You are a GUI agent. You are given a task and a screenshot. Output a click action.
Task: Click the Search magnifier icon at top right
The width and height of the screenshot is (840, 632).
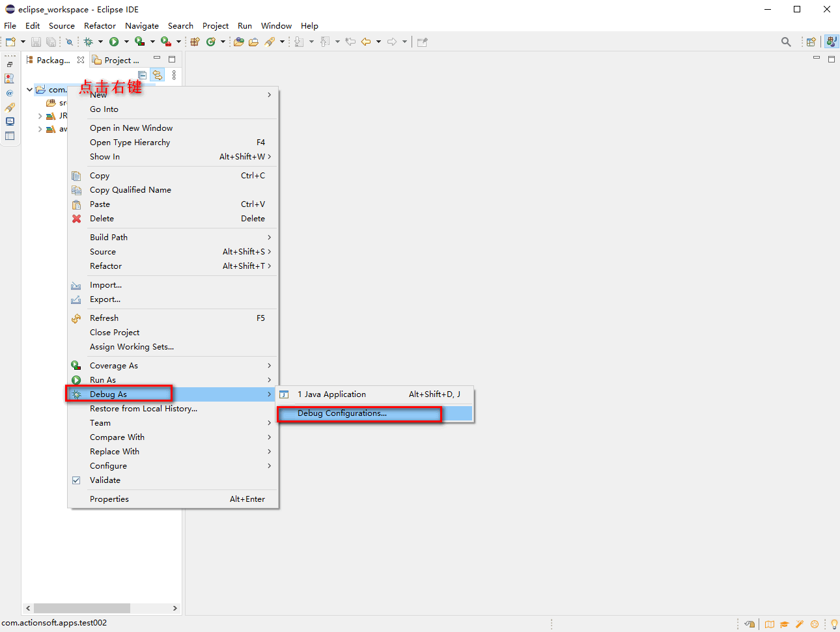click(x=786, y=42)
